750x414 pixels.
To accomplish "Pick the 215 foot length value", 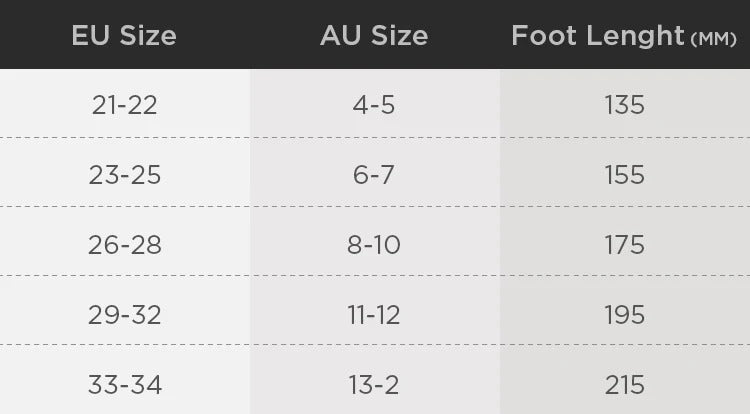I will 624,384.
